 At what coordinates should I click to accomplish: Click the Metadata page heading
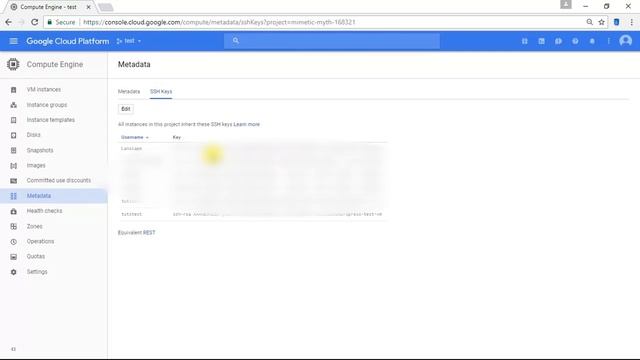pyautogui.click(x=134, y=64)
